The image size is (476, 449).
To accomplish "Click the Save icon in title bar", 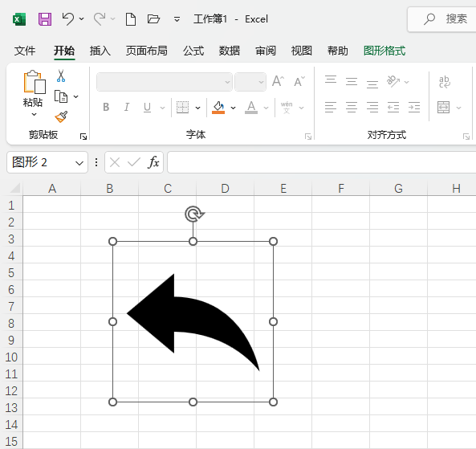I will (45, 19).
